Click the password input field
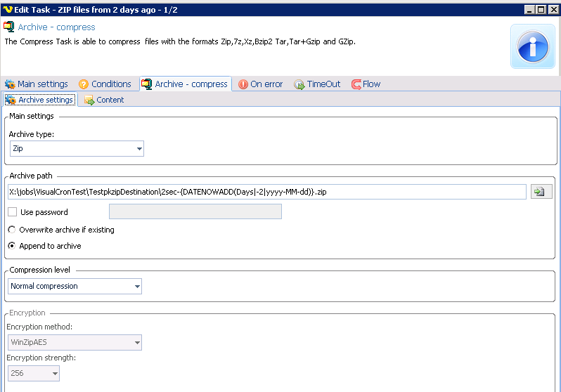Image resolution: width=561 pixels, height=392 pixels. tap(195, 212)
